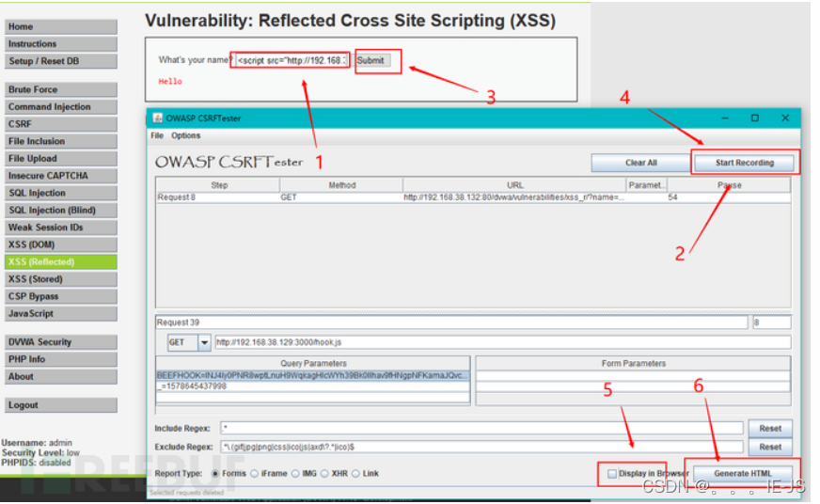Click the pause value field showing 8

tap(771, 323)
